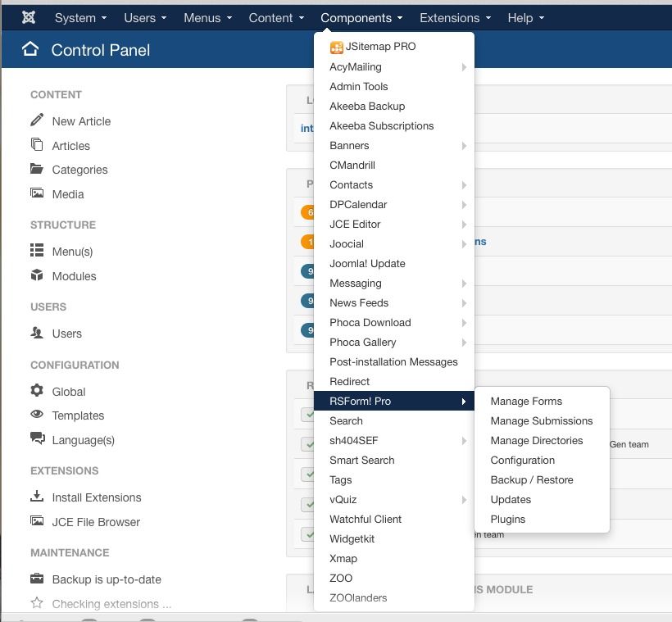
Task: Open the Extensions dropdown menu
Action: (455, 17)
